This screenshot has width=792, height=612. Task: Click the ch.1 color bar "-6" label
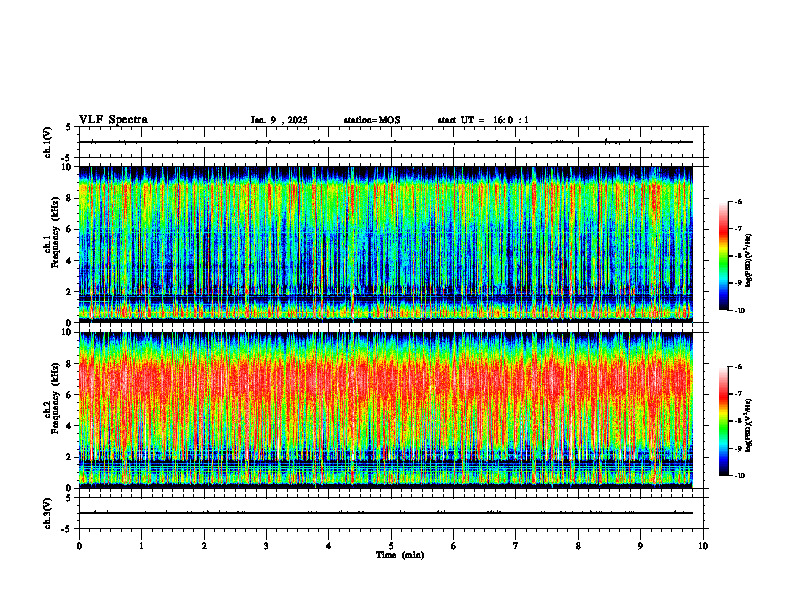pyautogui.click(x=738, y=201)
